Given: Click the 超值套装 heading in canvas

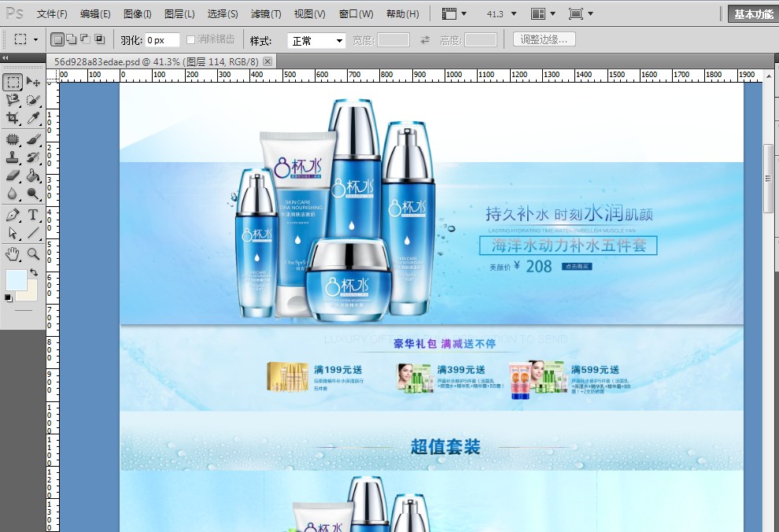Looking at the screenshot, I should pyautogui.click(x=445, y=446).
